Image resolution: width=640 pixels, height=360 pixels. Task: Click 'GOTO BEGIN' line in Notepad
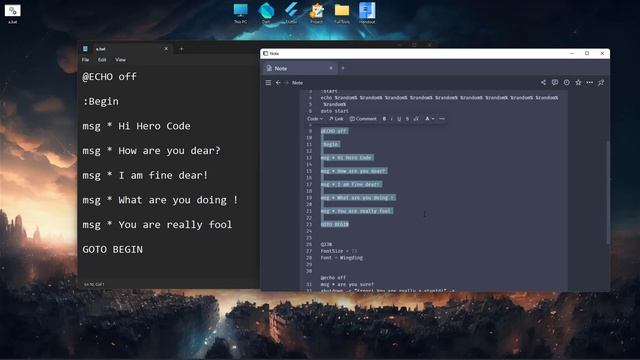113,249
